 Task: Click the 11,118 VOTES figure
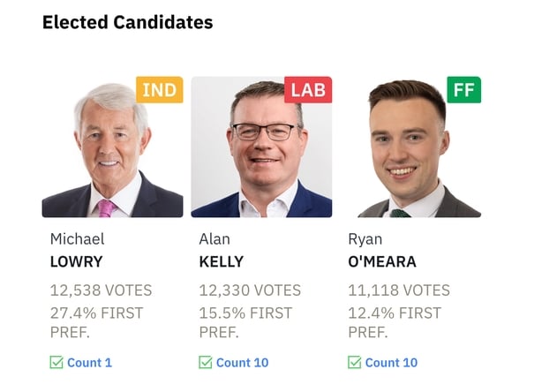[399, 290]
